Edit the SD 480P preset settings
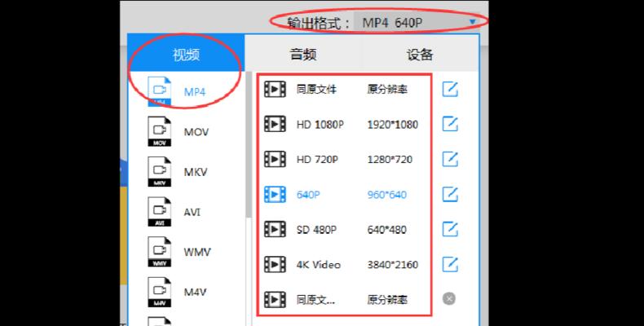Viewport: 644px width, 326px height. coord(450,229)
